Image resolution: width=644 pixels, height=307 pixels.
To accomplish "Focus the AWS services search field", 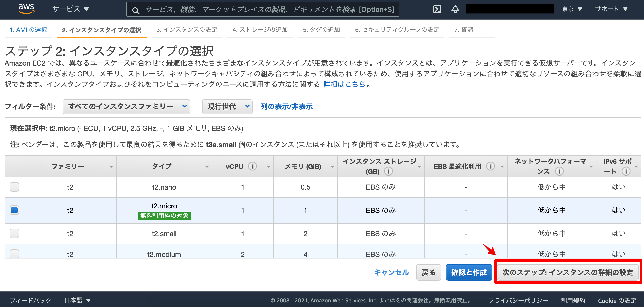I will pos(263,9).
